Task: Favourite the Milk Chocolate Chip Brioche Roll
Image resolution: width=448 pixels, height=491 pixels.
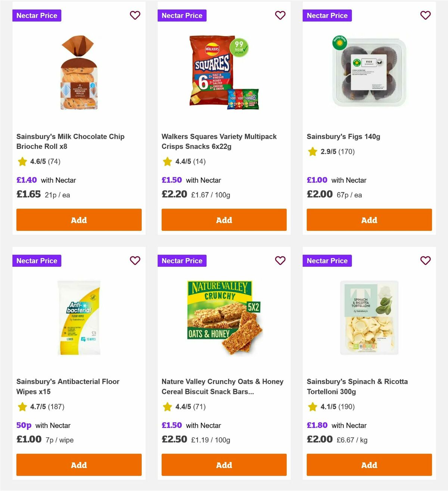Action: tap(135, 15)
